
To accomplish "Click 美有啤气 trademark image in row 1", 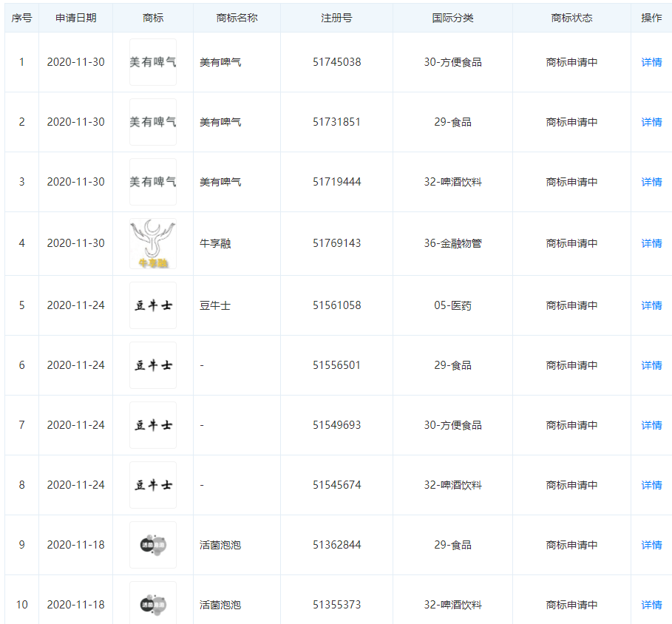I will point(153,62).
